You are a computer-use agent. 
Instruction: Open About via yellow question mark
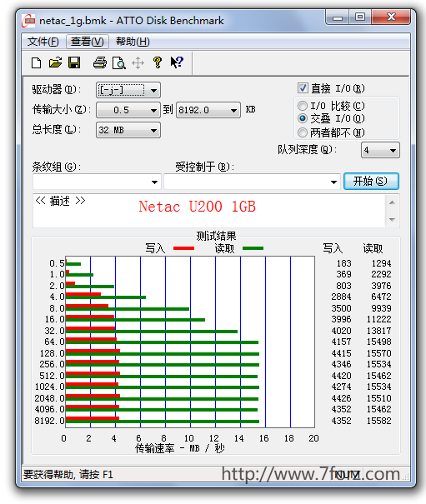[158, 62]
